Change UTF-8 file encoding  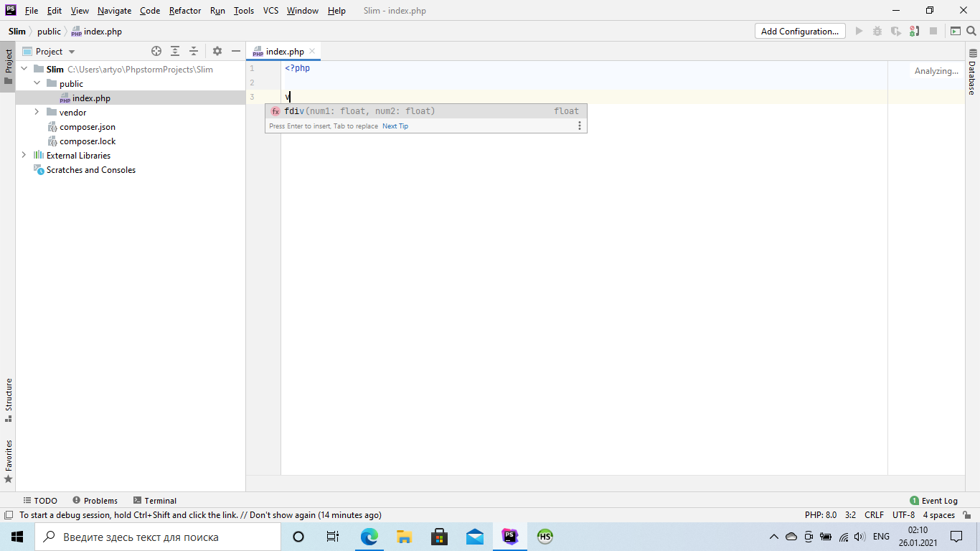[x=903, y=515]
